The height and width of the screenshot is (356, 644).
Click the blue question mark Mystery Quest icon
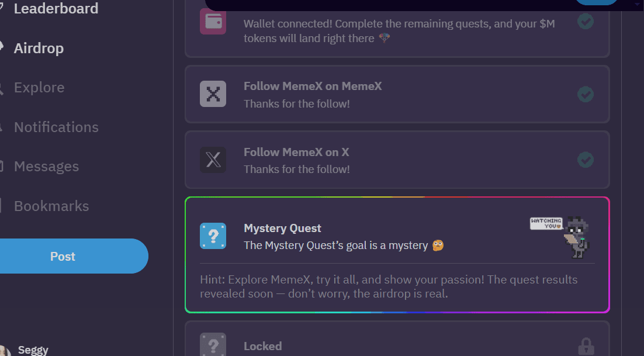pos(213,236)
